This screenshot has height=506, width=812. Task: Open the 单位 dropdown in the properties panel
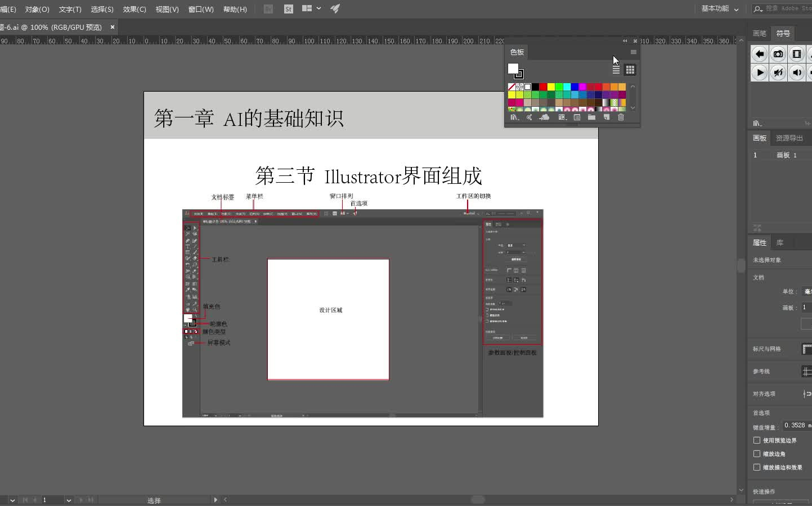click(x=807, y=291)
